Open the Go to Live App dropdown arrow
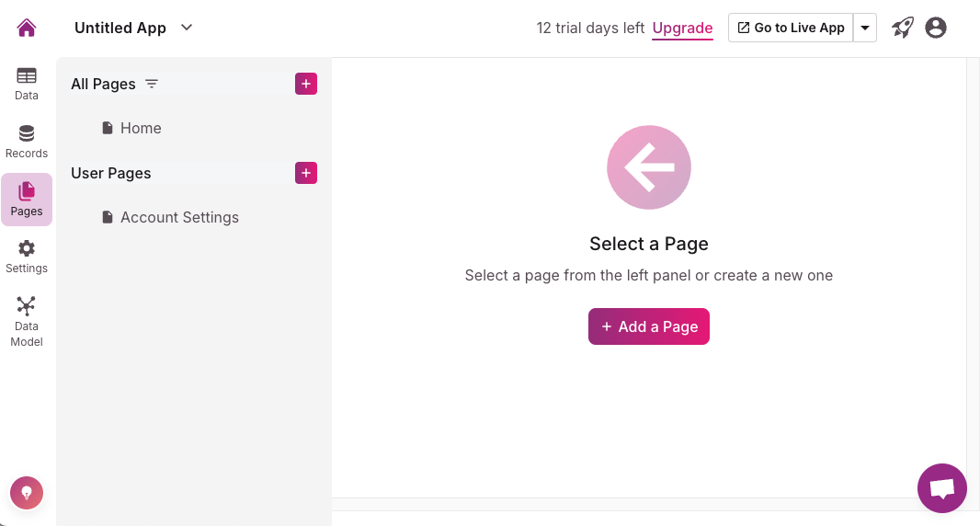980x526 pixels. (865, 28)
